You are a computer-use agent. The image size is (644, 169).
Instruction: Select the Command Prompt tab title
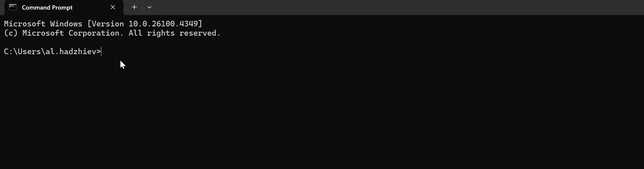(x=47, y=8)
